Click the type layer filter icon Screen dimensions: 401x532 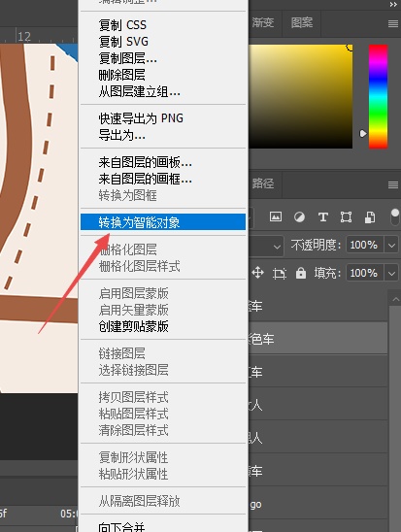[323, 216]
